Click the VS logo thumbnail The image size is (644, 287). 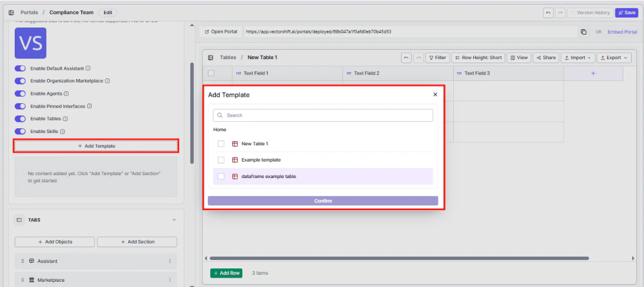[x=30, y=43]
